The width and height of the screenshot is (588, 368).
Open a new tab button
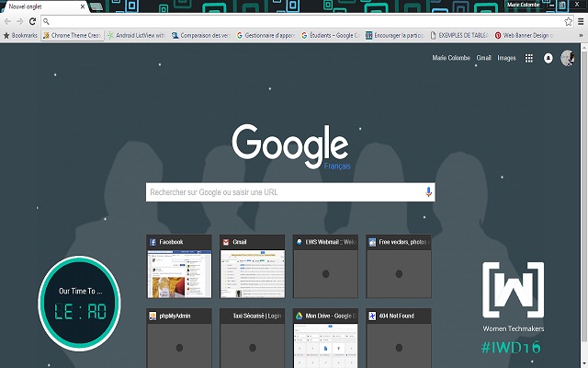tap(96, 6)
